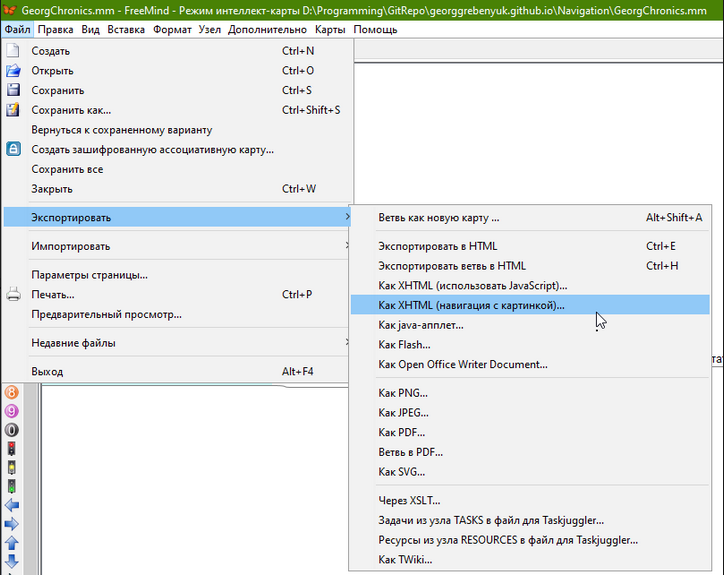Click the black priority 0 icon

click(x=13, y=430)
